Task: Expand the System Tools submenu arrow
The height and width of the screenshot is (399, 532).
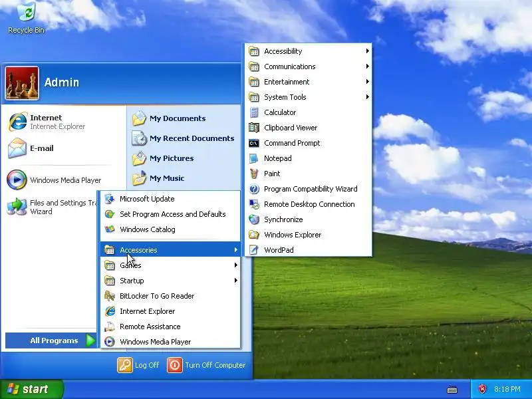Action: (368, 97)
